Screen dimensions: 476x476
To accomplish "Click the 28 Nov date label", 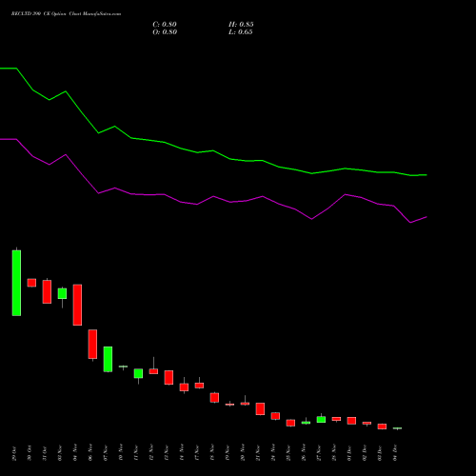I will coord(334,453).
